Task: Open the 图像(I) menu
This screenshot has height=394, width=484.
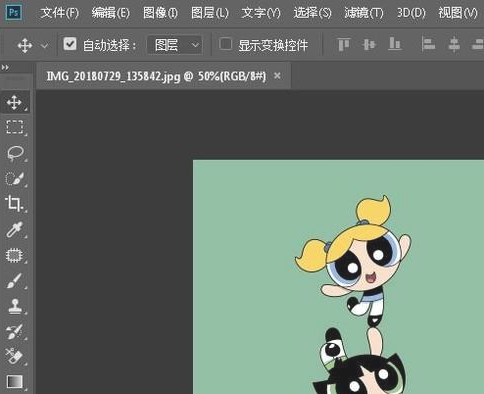Action: tap(160, 13)
